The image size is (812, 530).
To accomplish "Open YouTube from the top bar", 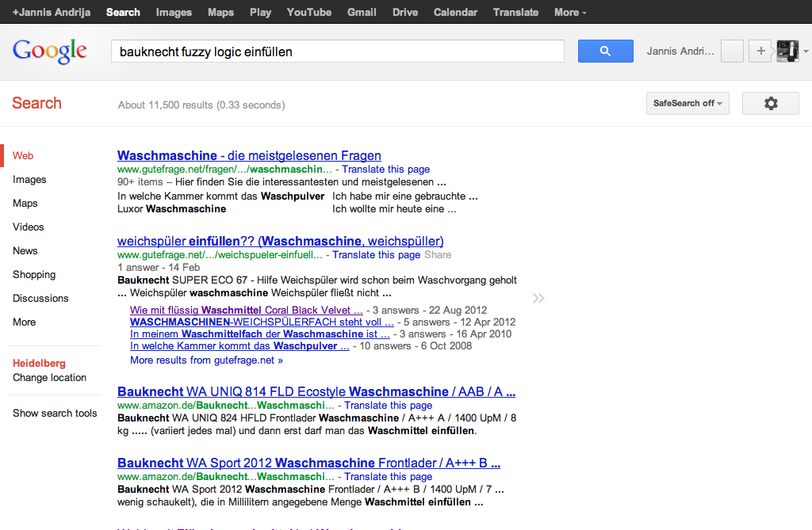I will pos(309,13).
